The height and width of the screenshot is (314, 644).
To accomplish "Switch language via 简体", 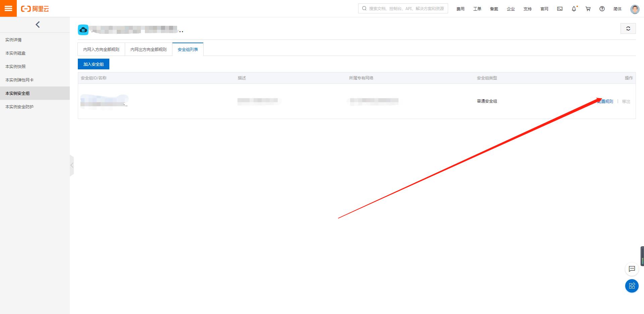I will tap(617, 9).
